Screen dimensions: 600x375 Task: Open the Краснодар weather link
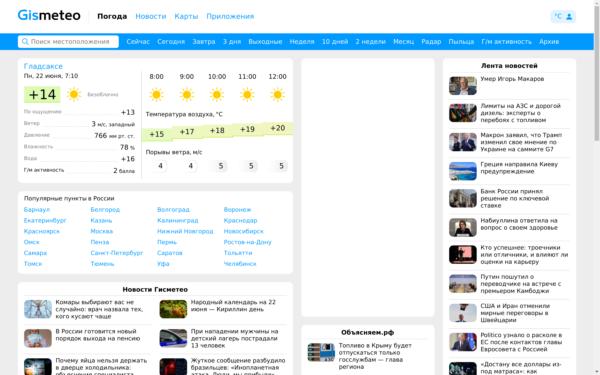[240, 220]
